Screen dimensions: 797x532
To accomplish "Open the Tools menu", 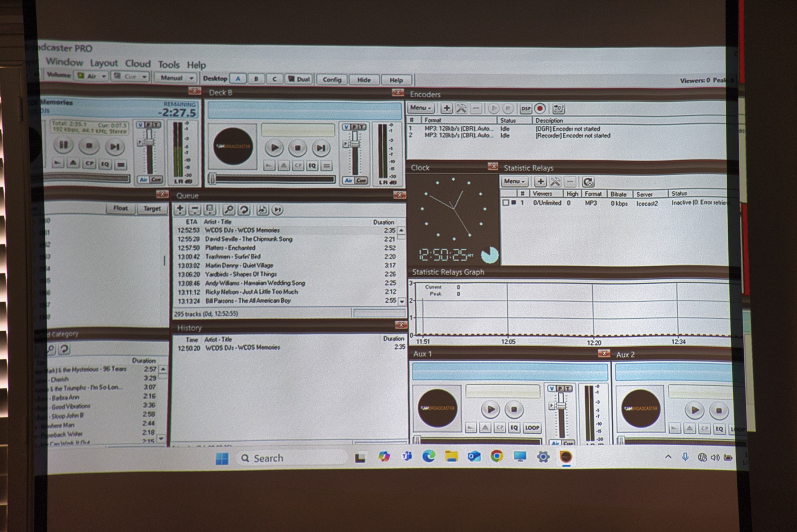I will (169, 65).
